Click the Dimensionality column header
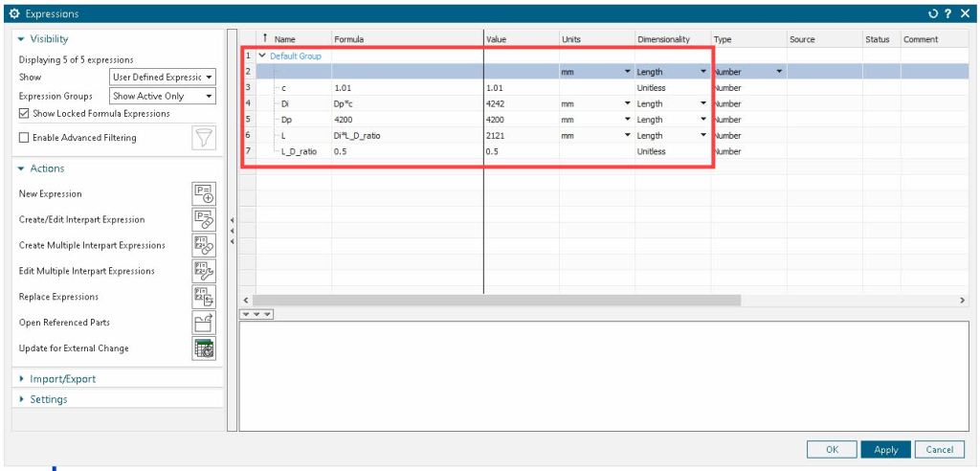Screen dimensions: 980x471 point(663,39)
